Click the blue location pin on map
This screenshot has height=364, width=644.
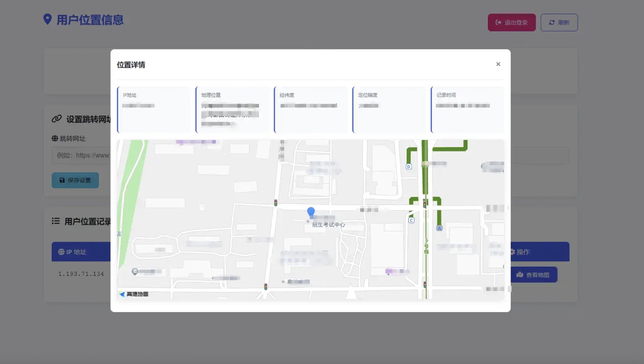[x=311, y=212]
